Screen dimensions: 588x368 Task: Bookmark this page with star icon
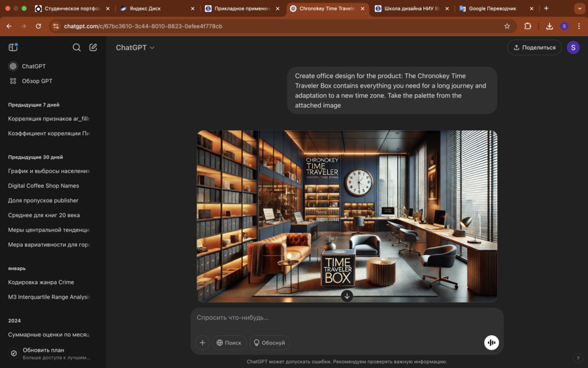click(x=507, y=26)
